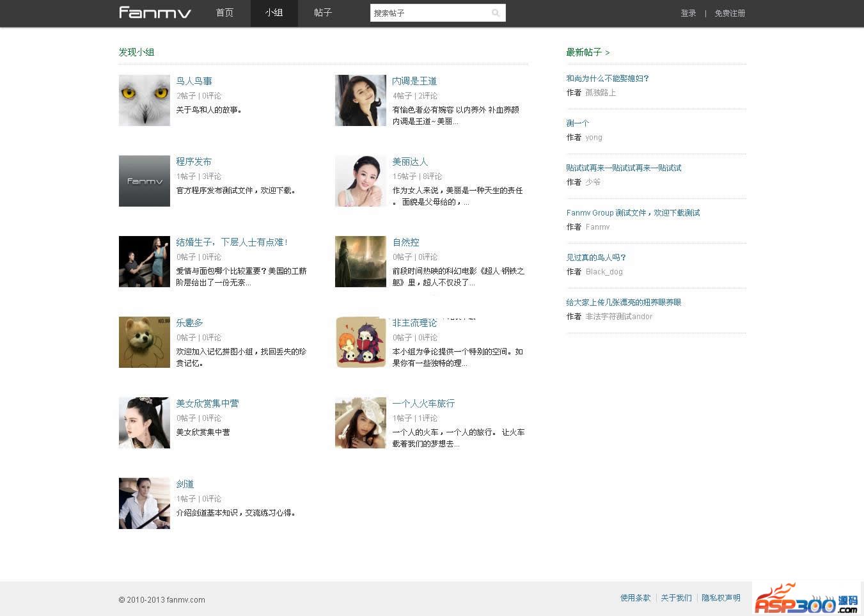Click author name Fanmv
The image size is (864, 616).
597,227
